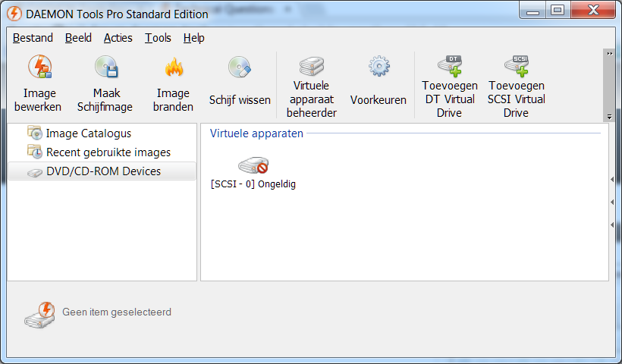
Task: Maximize the DAEMON Tools window
Action: coord(558,11)
